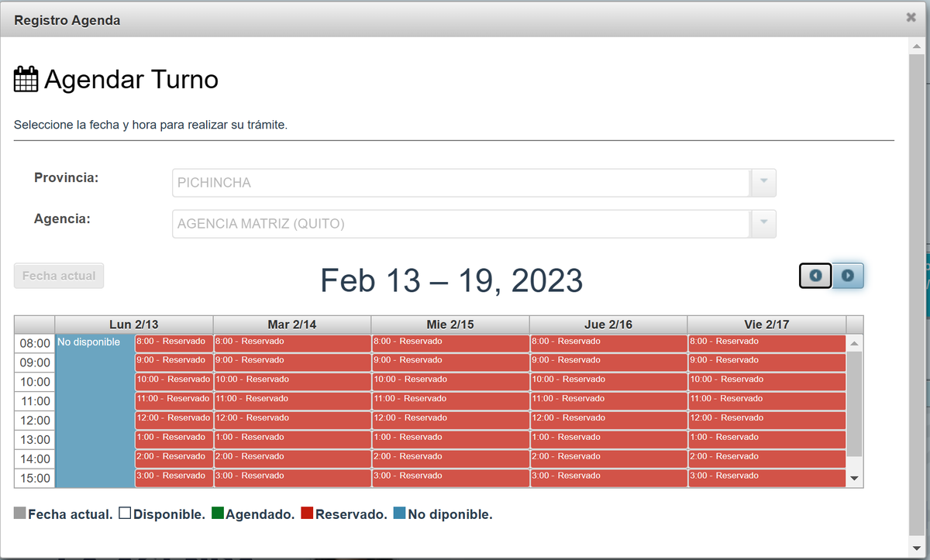Click Thursday's 1:00 - Reservado slot
Image resolution: width=930 pixels, height=560 pixels.
[x=608, y=440]
